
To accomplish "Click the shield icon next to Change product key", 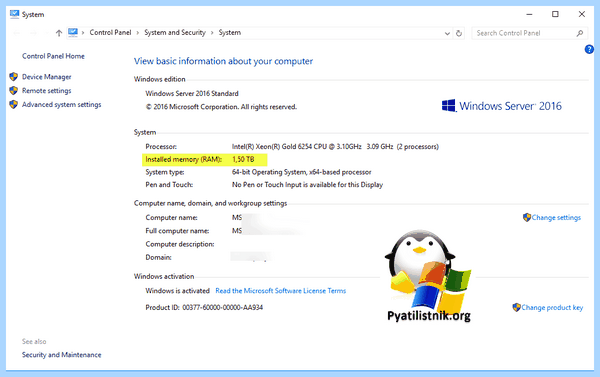I will 517,307.
